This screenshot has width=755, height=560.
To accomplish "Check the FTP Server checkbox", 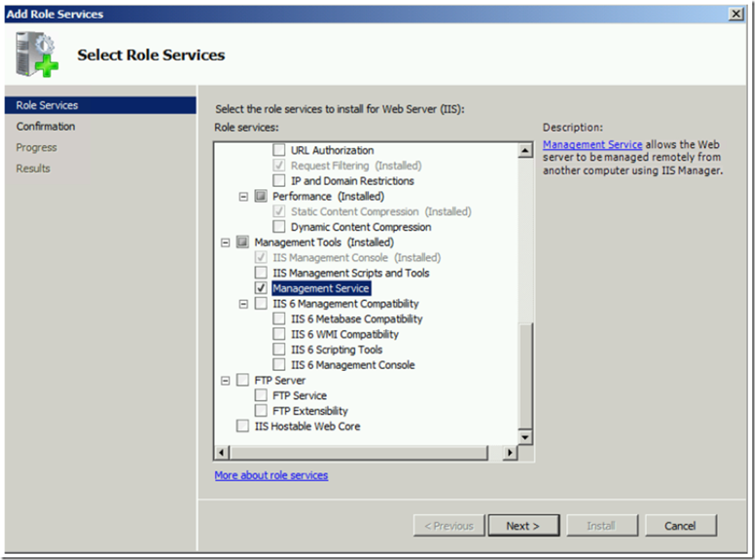I will 243,380.
